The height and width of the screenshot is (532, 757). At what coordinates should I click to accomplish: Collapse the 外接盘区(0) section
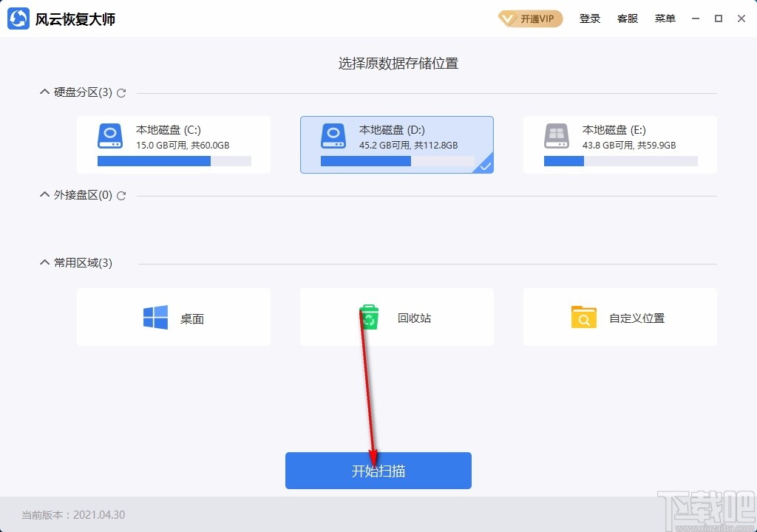pos(44,196)
